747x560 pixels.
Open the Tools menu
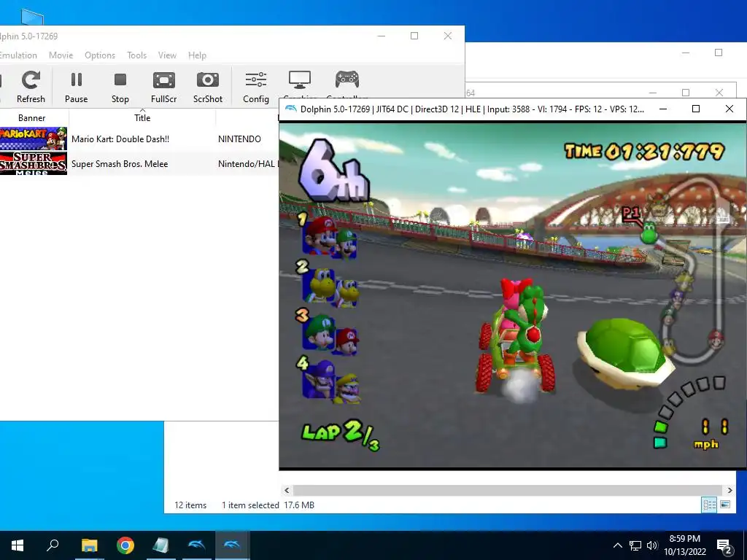tap(136, 55)
